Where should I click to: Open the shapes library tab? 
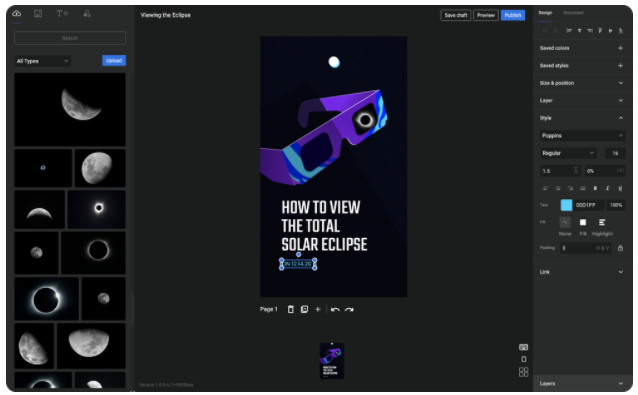87,13
